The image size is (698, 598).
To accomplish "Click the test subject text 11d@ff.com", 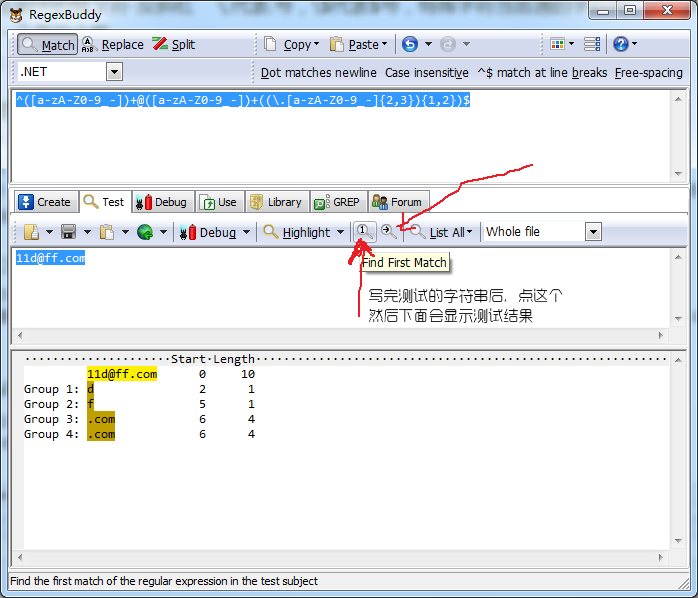I will 50,258.
